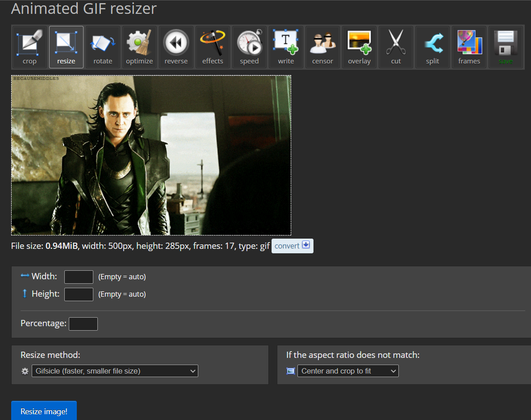Open the overlay tool
This screenshot has width=531, height=420.
click(x=359, y=47)
